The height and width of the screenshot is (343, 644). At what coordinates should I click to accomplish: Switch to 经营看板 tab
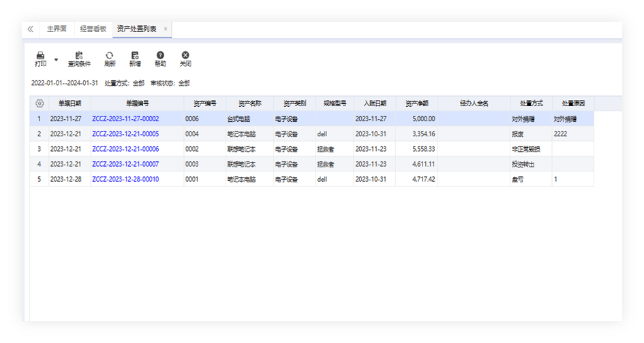coord(91,29)
